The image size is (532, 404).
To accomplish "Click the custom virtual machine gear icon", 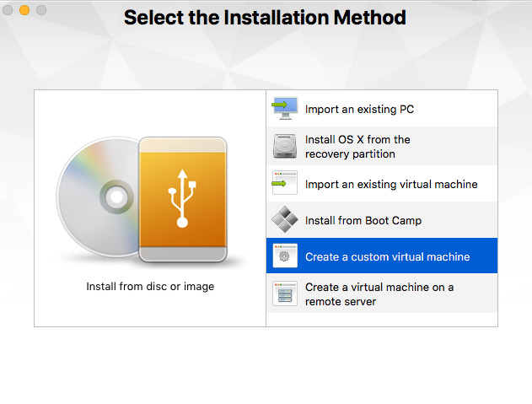I will click(284, 256).
